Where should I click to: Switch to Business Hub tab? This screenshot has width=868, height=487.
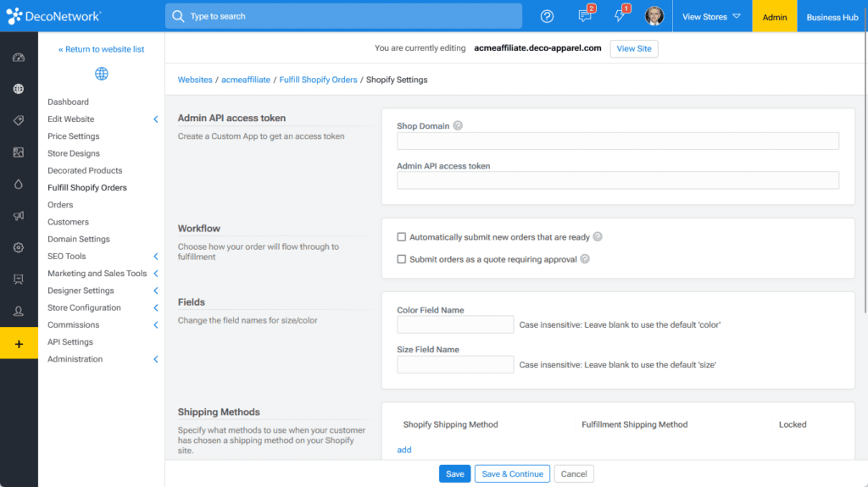click(832, 17)
